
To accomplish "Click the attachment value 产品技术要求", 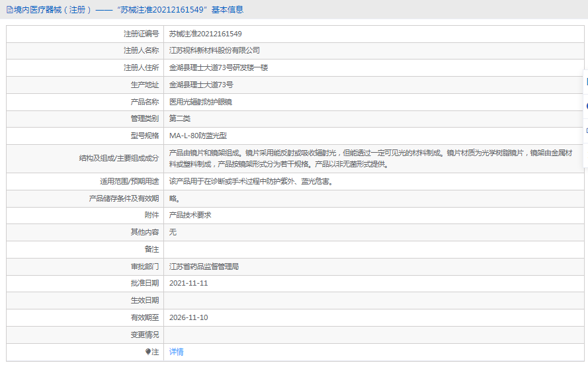I will click(x=190, y=215).
